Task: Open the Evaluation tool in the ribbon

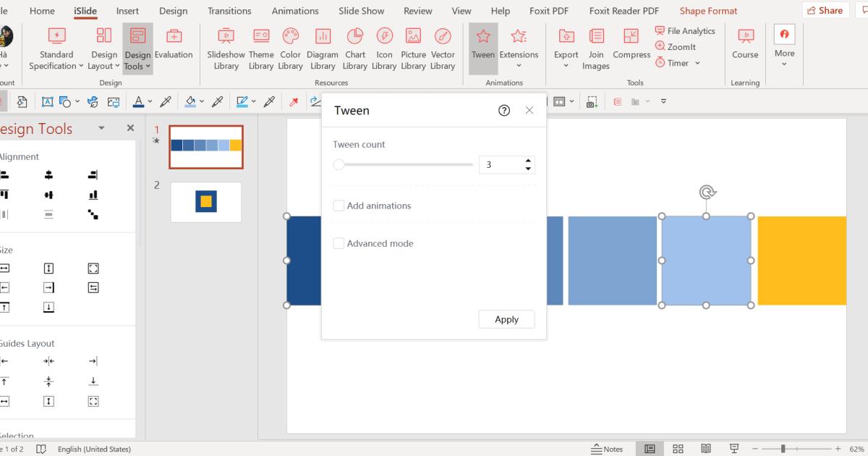Action: pos(174,47)
